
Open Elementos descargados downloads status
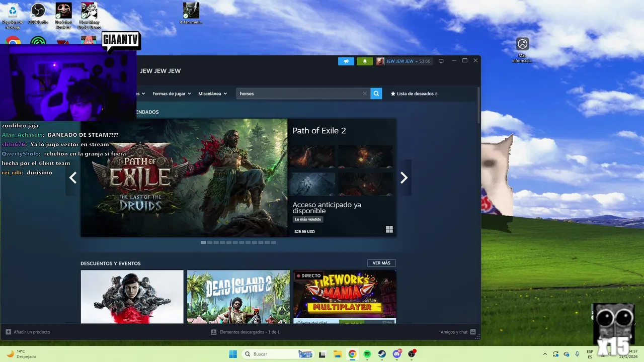[245, 332]
